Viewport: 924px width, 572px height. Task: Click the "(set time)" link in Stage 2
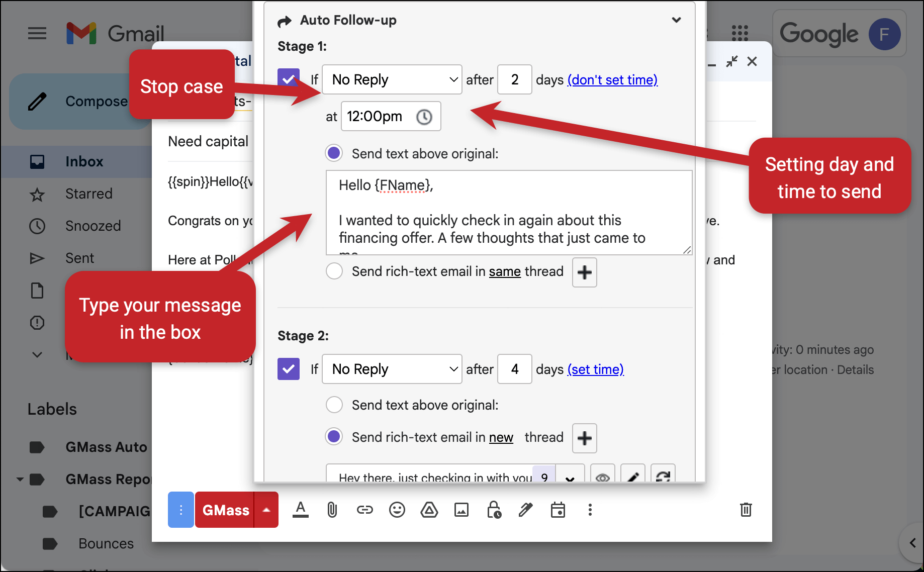click(596, 369)
